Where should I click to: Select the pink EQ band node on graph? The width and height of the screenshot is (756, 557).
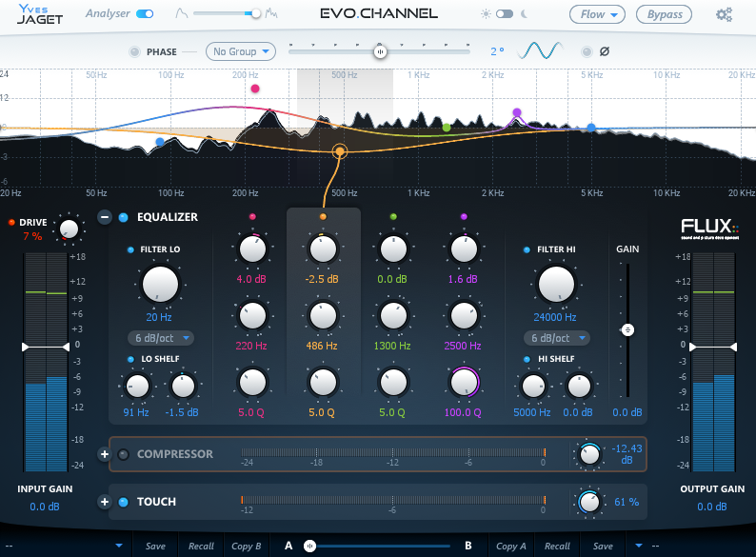pos(255,89)
